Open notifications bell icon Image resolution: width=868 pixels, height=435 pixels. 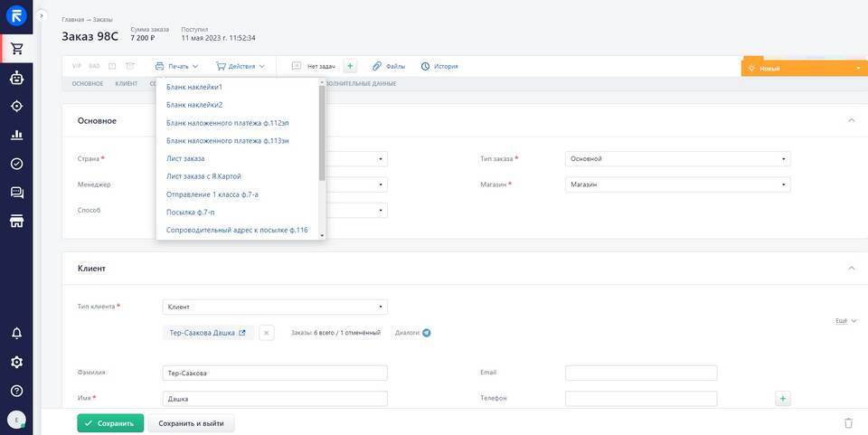click(16, 333)
